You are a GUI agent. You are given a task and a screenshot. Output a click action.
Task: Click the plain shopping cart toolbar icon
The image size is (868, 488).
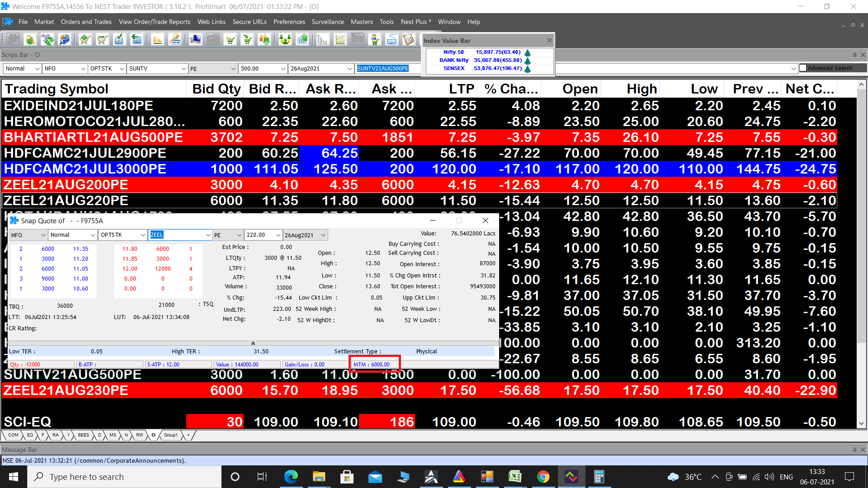click(102, 40)
